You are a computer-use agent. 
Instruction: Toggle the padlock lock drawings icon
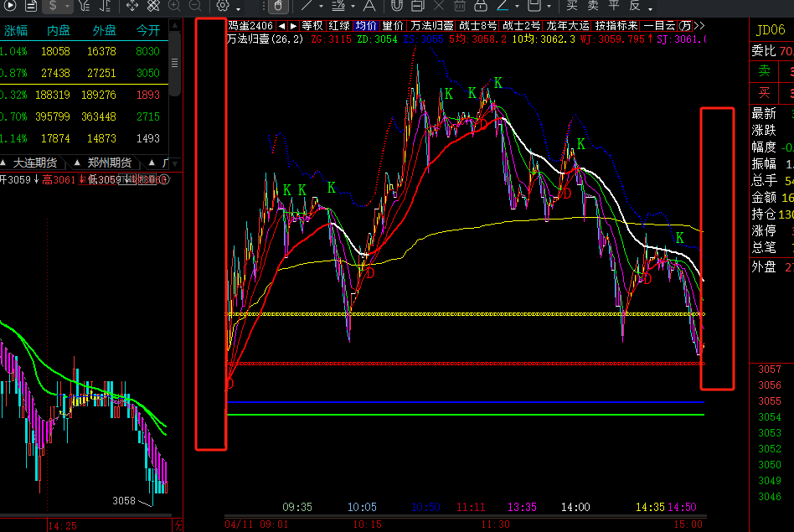pyautogui.click(x=481, y=6)
